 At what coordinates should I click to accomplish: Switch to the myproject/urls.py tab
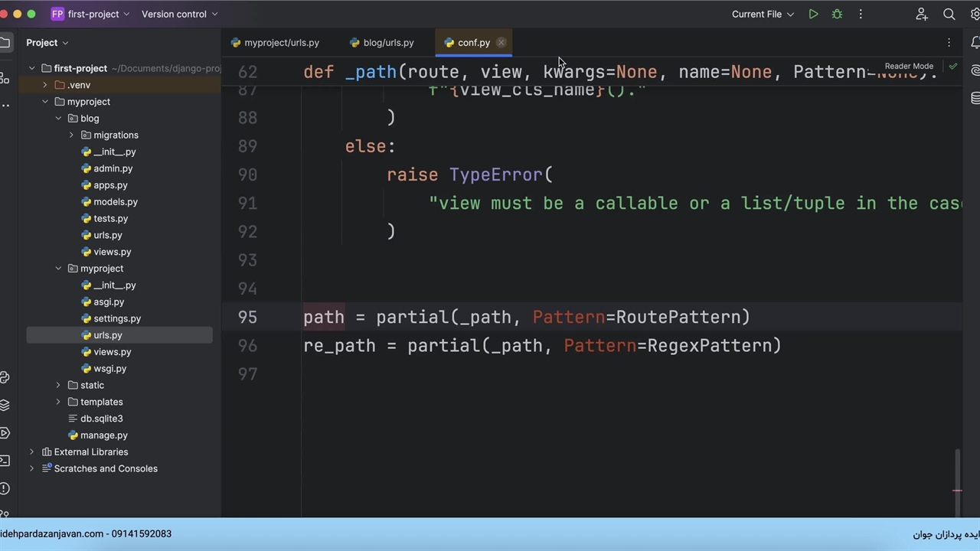[x=281, y=43]
